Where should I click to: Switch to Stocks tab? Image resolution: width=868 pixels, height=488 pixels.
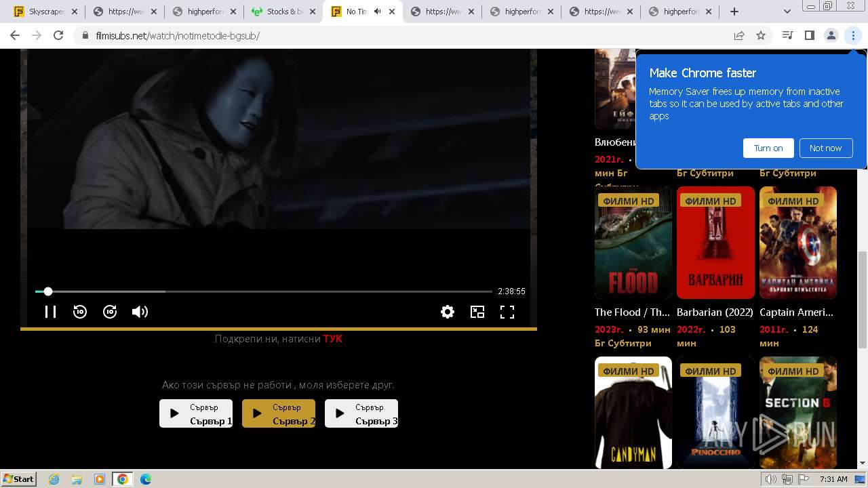tap(283, 12)
